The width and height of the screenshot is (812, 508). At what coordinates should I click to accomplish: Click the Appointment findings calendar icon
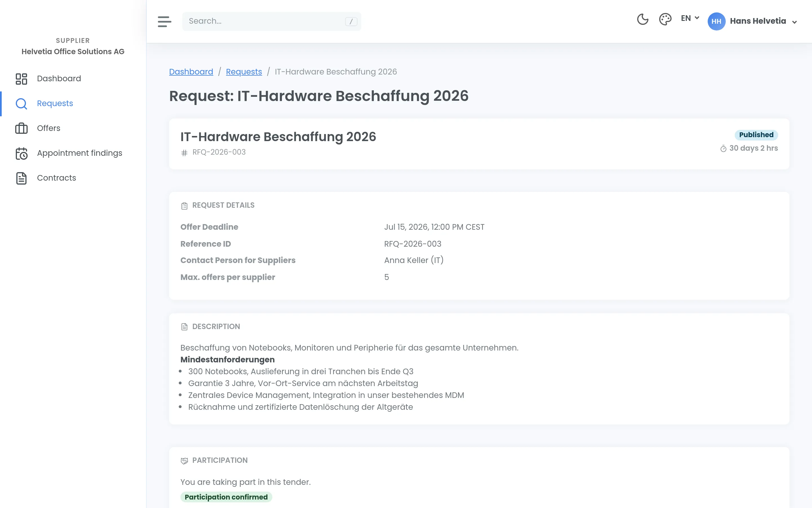(x=21, y=154)
